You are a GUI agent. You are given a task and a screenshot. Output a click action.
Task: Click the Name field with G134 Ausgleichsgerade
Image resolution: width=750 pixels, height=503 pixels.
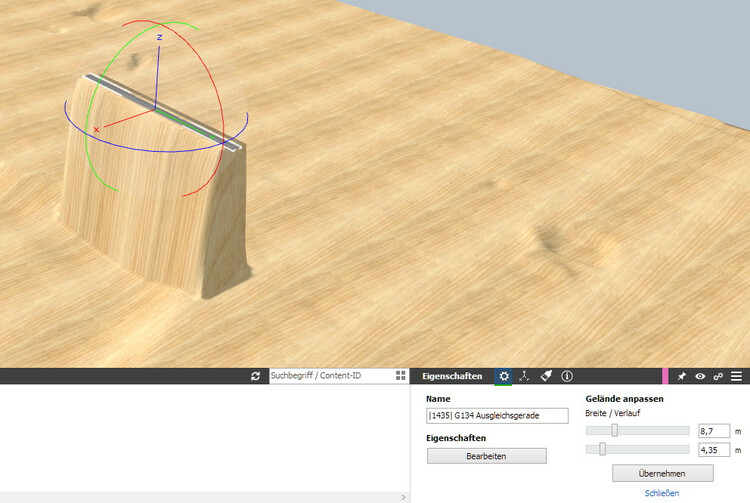coord(497,416)
